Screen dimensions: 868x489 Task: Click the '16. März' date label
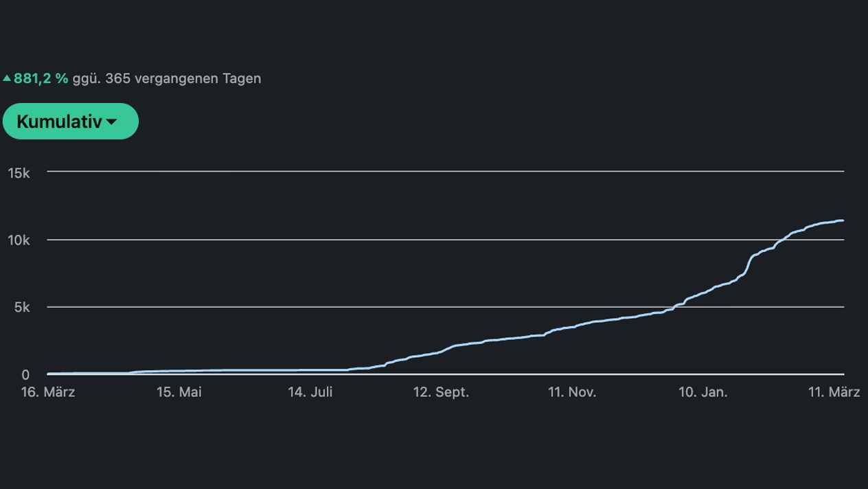click(x=48, y=392)
